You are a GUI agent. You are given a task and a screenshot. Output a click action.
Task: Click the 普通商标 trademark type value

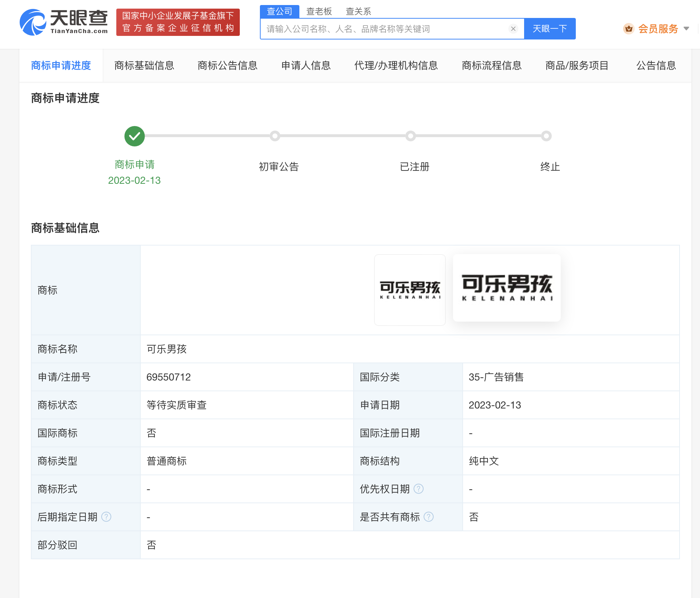click(x=167, y=461)
